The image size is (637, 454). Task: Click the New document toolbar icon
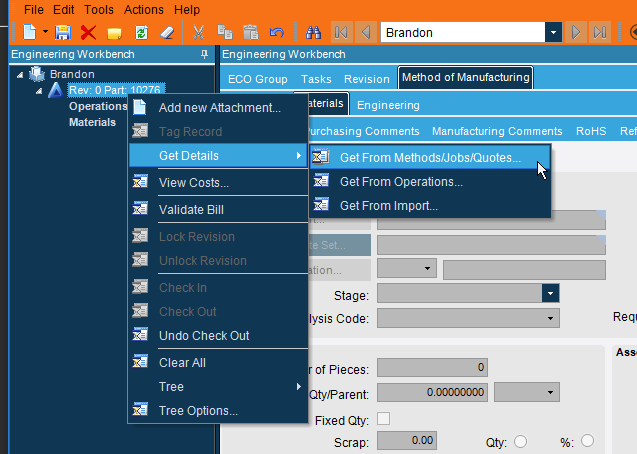pos(30,32)
